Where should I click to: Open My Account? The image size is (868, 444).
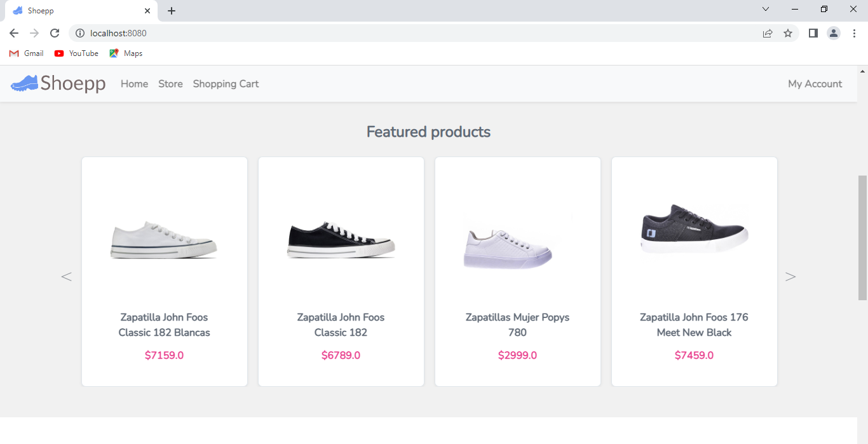[x=815, y=83]
